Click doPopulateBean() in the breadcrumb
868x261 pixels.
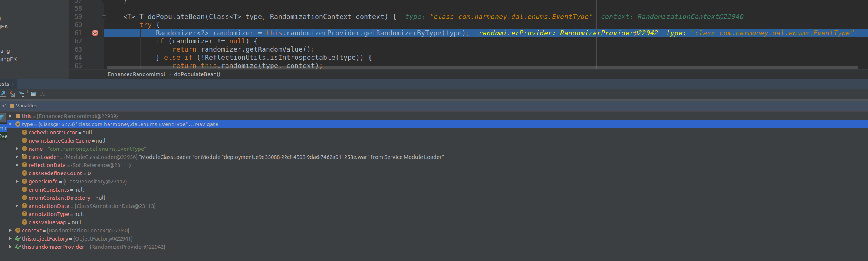click(197, 74)
